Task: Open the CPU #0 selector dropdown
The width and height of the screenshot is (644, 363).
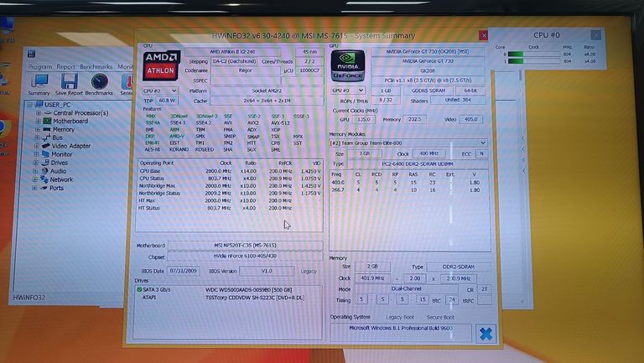Action: pyautogui.click(x=160, y=91)
